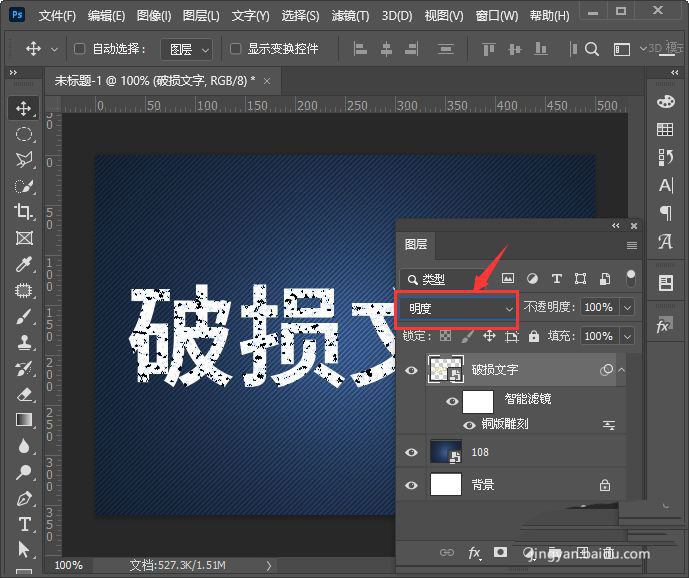The image size is (689, 578).
Task: Select the Move tool in the toolbox
Action: tap(23, 108)
